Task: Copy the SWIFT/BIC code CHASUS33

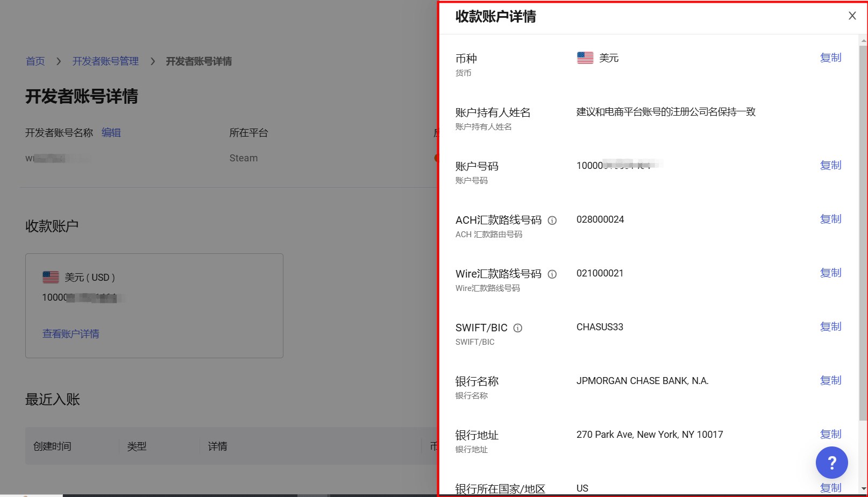Action: click(x=830, y=326)
